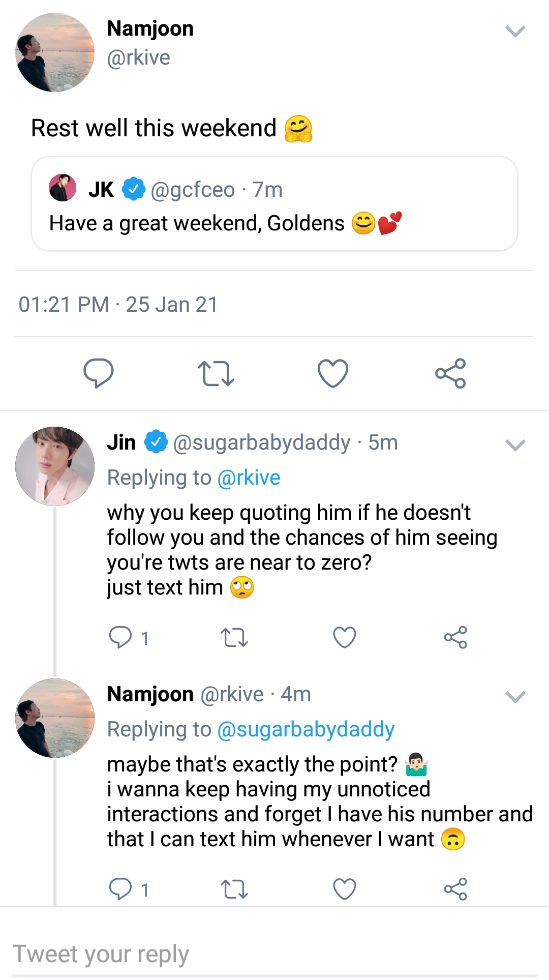The image size is (549, 980).
Task: Retweet Namjoon's bottom reply
Action: click(234, 889)
